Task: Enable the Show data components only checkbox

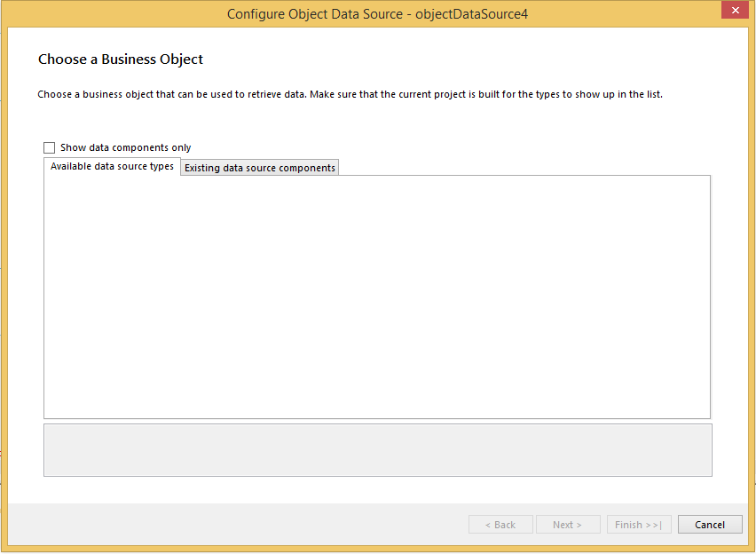Action: (50, 148)
